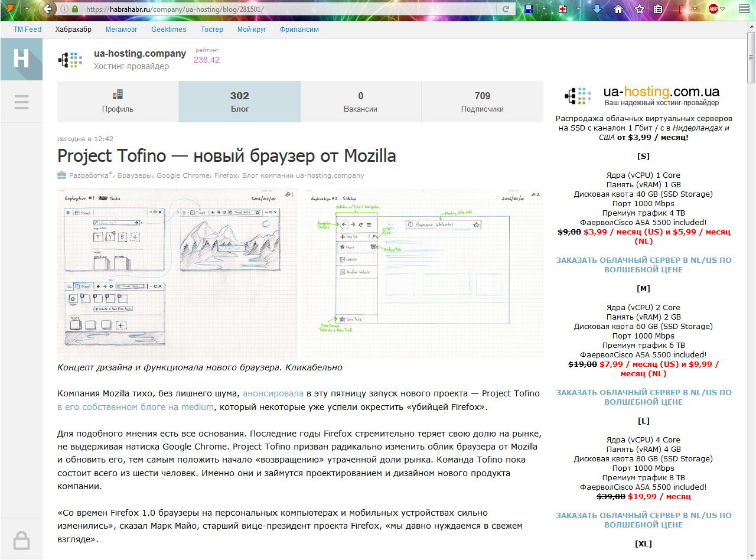
Task: Open downloads with the blue arrow icon
Action: pos(597,9)
